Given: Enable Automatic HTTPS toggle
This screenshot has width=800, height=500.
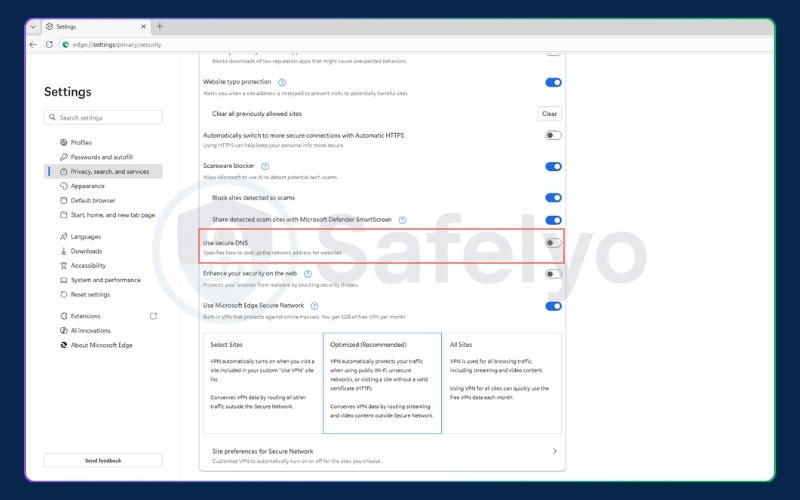Looking at the screenshot, I should (553, 135).
